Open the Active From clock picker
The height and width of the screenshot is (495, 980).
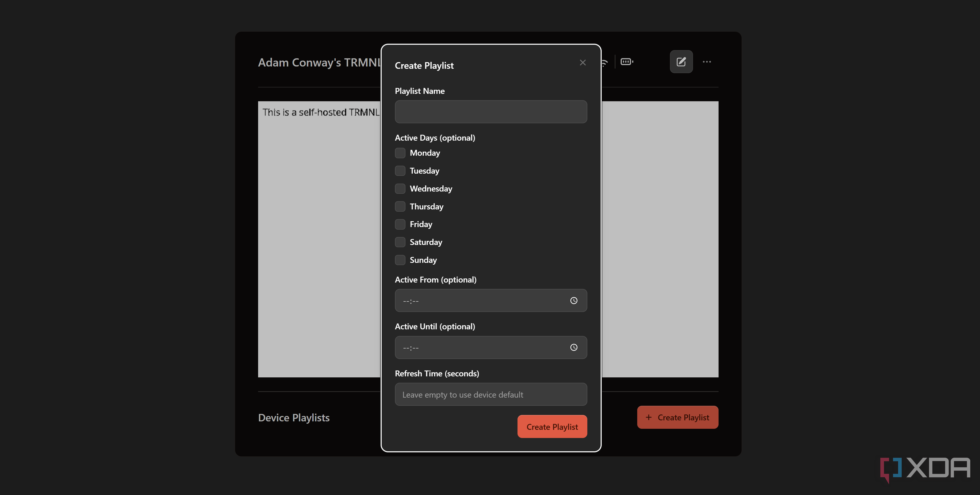[574, 301]
